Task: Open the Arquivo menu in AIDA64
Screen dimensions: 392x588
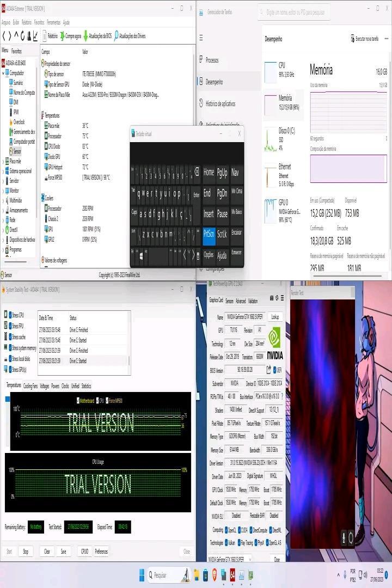Action: (6, 22)
